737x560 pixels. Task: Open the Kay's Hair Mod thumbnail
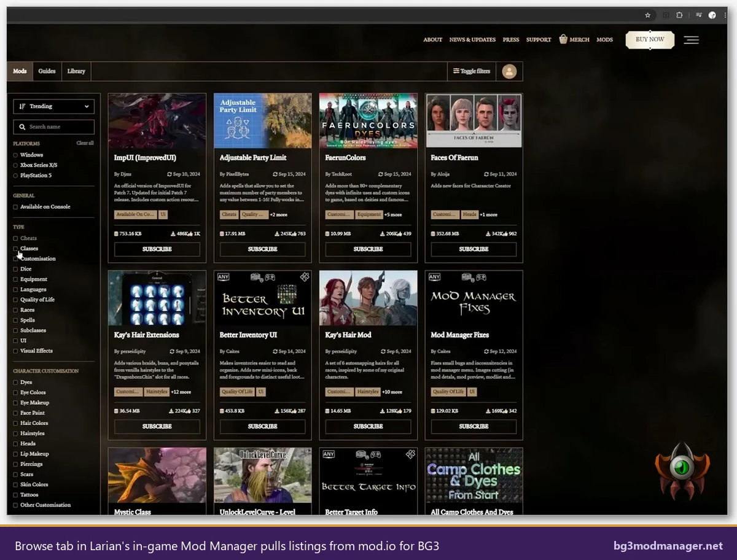click(368, 298)
